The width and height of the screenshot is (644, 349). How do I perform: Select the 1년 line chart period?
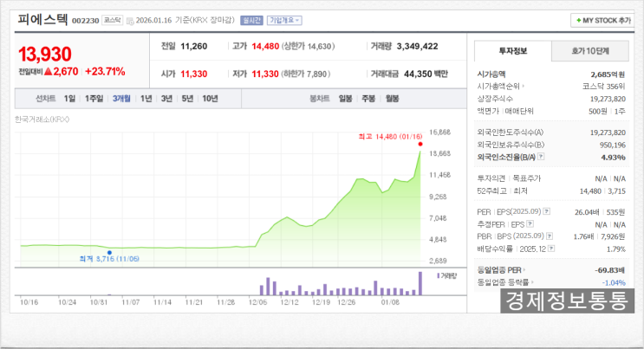coord(146,99)
